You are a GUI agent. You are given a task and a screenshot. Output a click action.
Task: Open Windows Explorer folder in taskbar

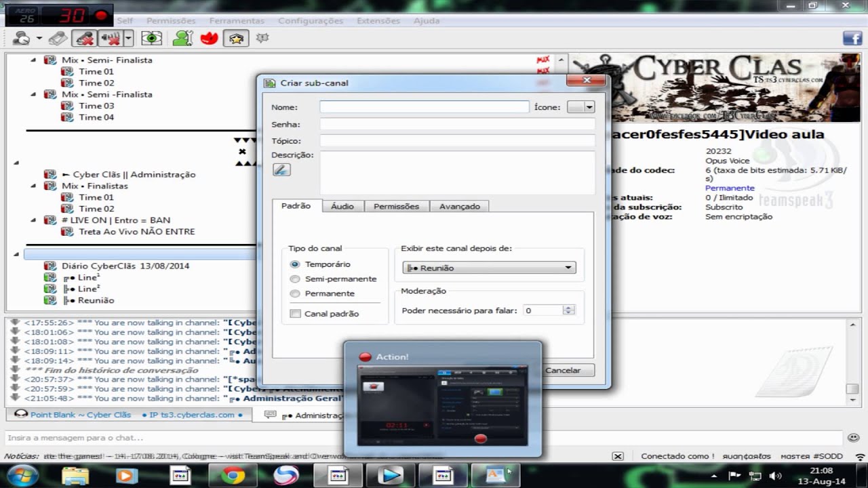coord(75,476)
